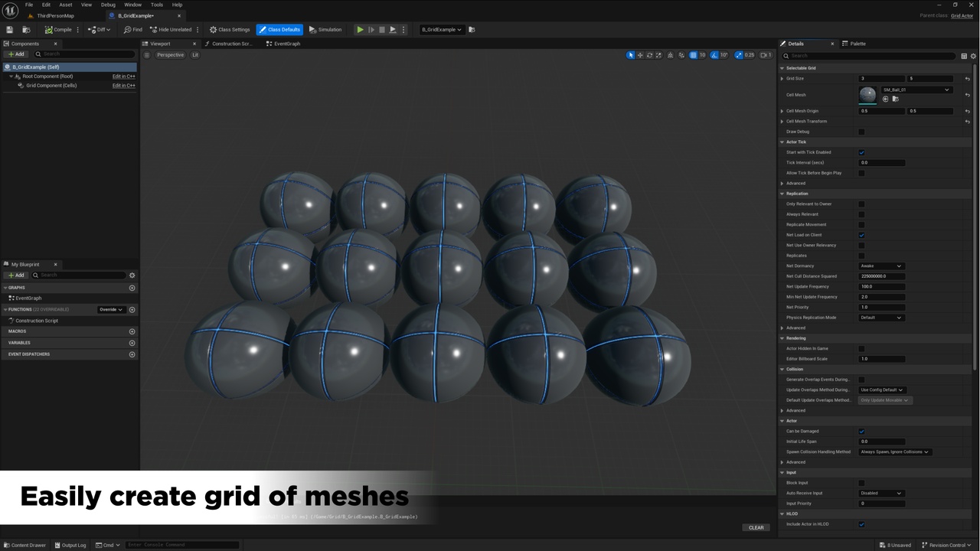Select Grid Component (Cells) in the tree
Screen dimensions: 980x551
tap(51, 86)
